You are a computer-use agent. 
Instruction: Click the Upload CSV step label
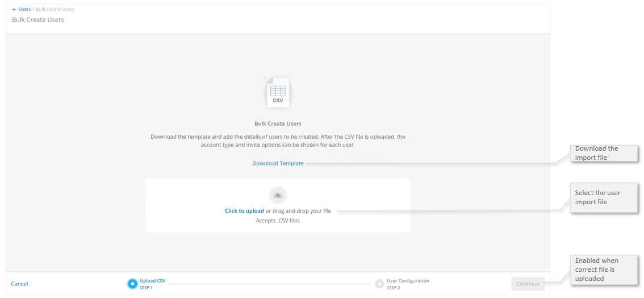click(x=152, y=281)
